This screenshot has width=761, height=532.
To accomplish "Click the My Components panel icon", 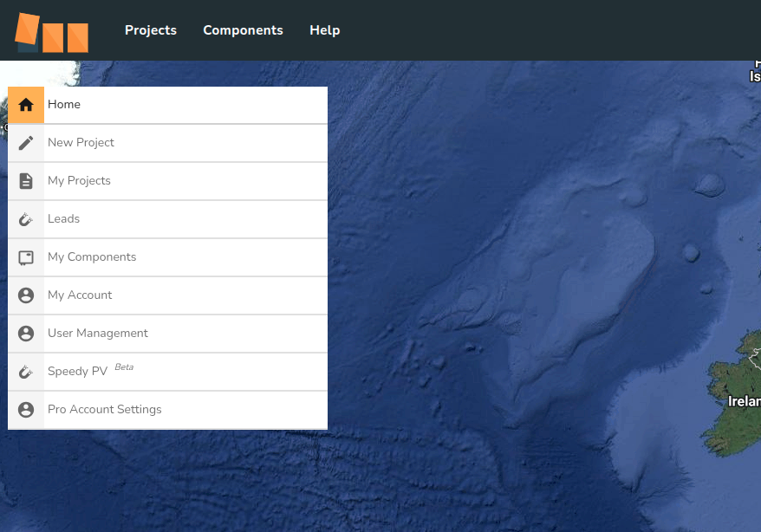I will [x=26, y=257].
